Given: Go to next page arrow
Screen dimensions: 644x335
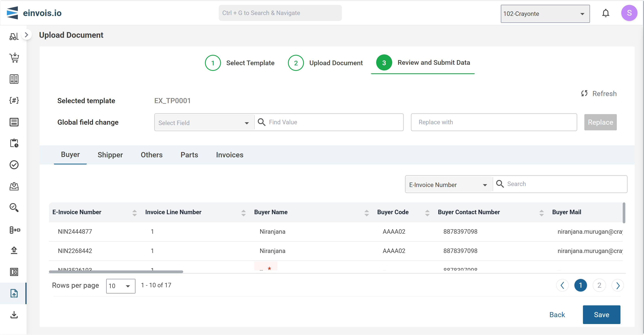Looking at the screenshot, I should [618, 285].
